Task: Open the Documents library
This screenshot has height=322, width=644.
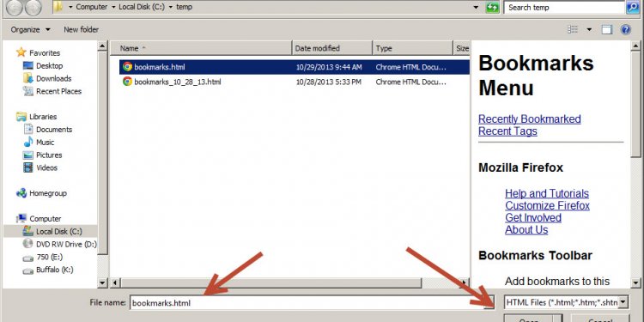Action: (x=54, y=130)
